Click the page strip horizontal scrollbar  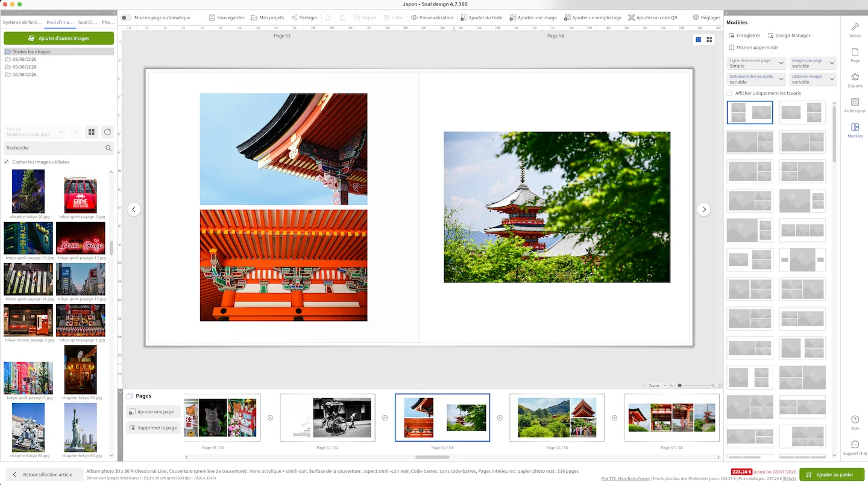(x=432, y=457)
